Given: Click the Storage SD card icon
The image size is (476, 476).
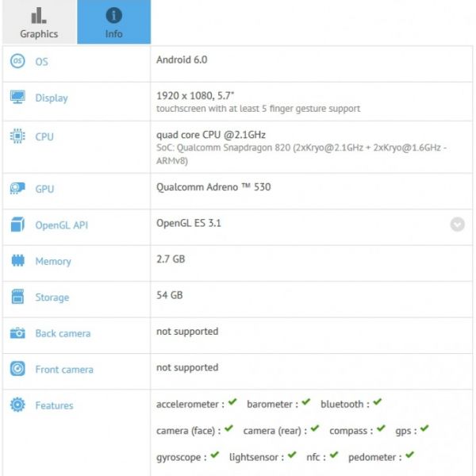Looking at the screenshot, I should 17,297.
